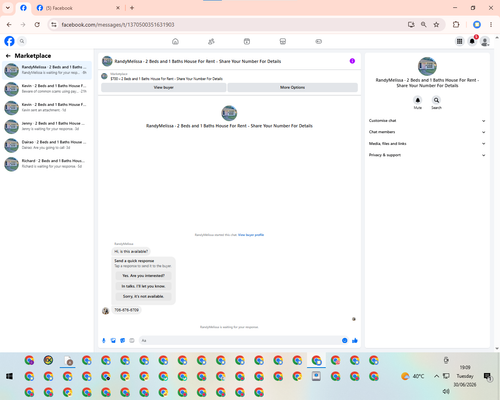Open conversation information purple icon

(352, 61)
